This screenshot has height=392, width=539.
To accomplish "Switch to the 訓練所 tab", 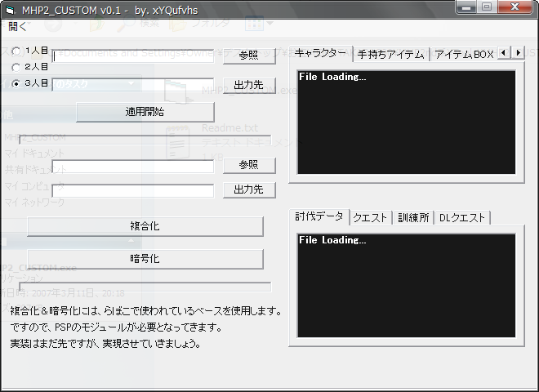I will 412,218.
